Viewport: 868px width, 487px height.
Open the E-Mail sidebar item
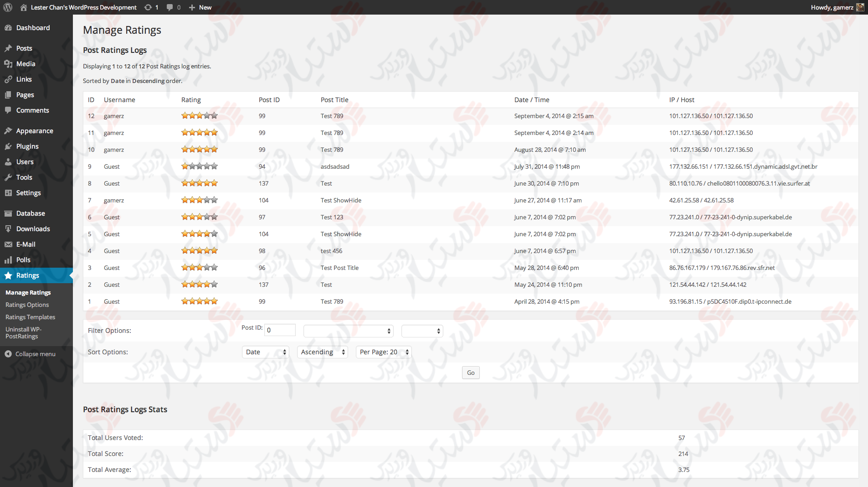coord(26,244)
